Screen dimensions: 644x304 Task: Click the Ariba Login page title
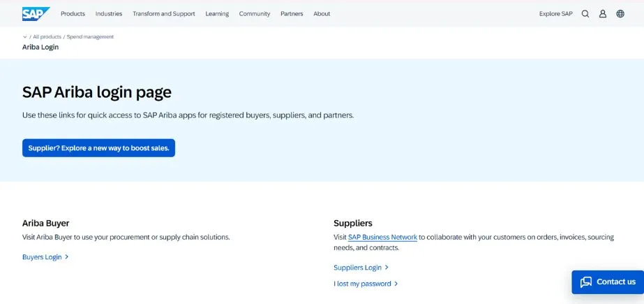[40, 47]
